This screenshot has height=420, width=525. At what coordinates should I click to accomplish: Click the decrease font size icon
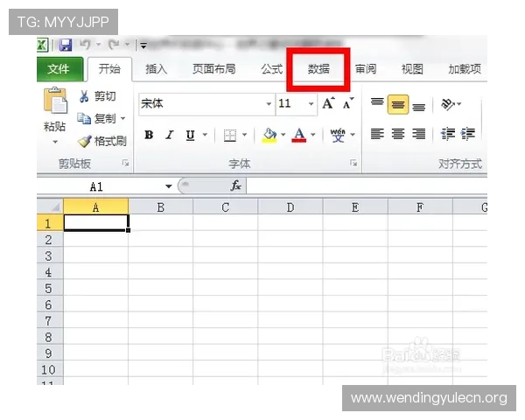coord(348,103)
